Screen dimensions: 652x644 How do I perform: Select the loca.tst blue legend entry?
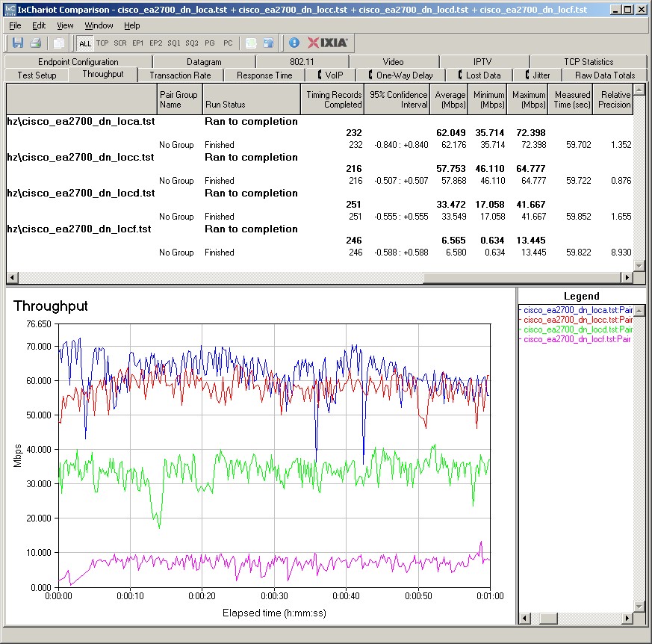tap(577, 310)
